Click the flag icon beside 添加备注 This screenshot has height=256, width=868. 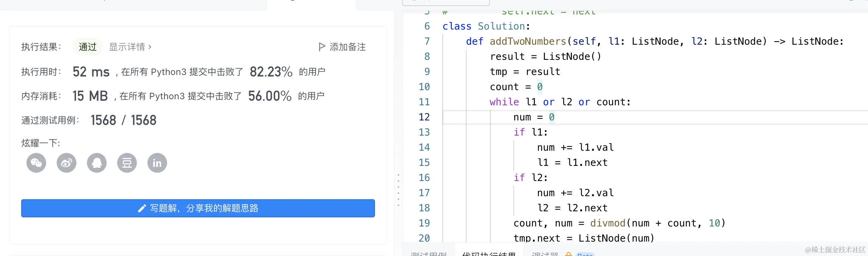(x=322, y=47)
